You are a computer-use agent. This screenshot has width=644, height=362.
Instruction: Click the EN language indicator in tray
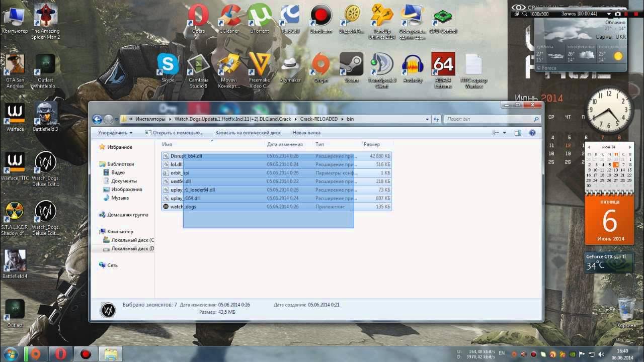(x=502, y=354)
